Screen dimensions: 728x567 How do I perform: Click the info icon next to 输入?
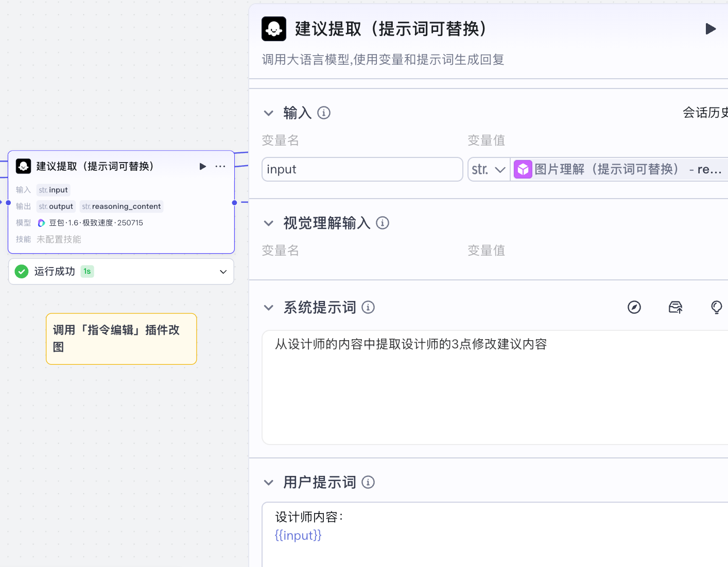[x=324, y=113]
